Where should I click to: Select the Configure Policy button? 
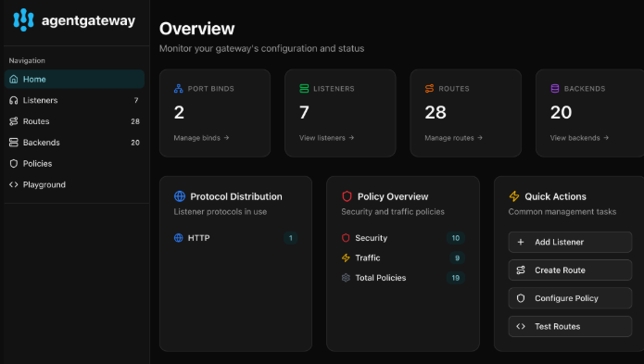point(570,298)
